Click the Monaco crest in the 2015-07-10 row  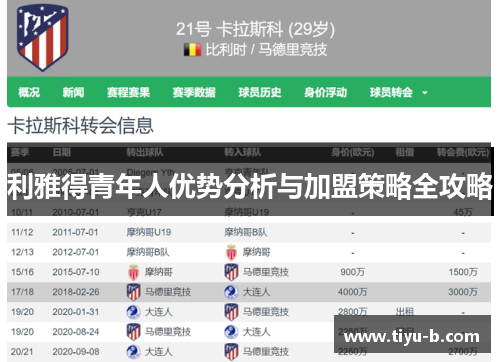click(133, 272)
